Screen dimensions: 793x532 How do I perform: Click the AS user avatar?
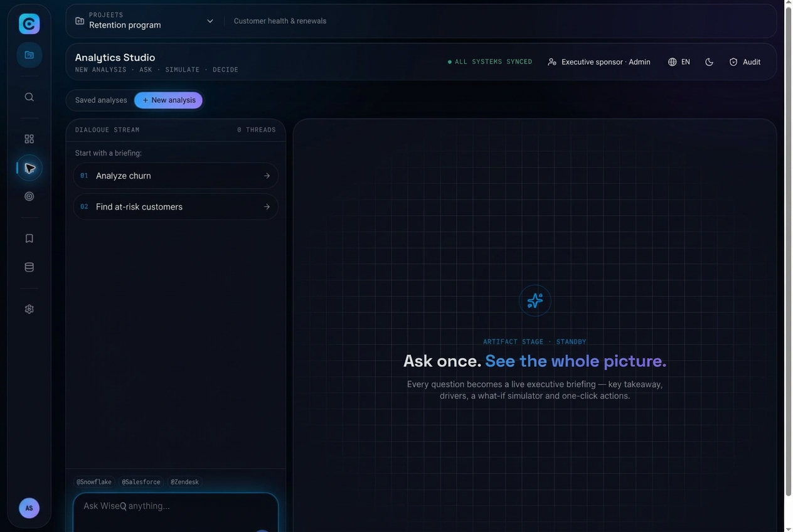pyautogui.click(x=29, y=508)
